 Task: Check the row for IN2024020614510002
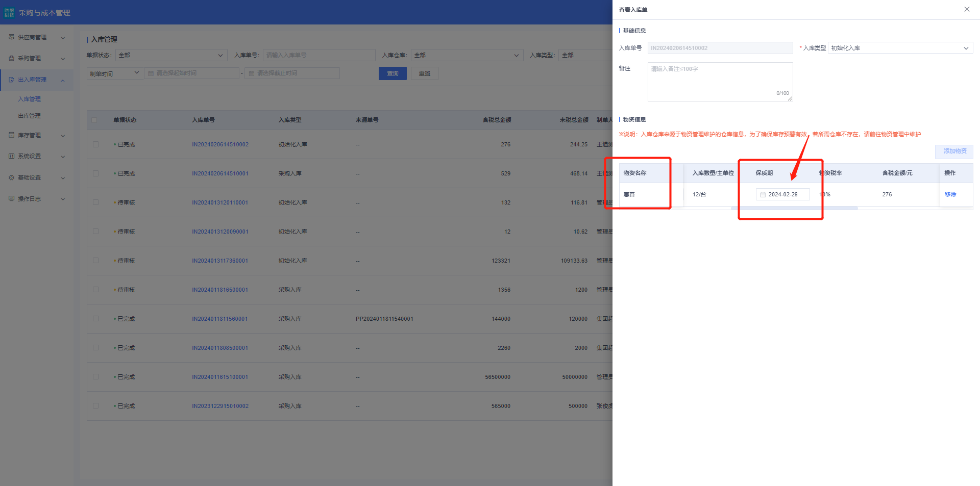pos(95,144)
